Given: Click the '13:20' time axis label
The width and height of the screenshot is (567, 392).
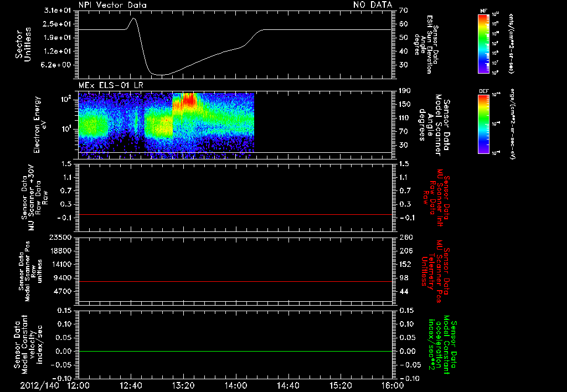Looking at the screenshot, I should click(x=183, y=386).
